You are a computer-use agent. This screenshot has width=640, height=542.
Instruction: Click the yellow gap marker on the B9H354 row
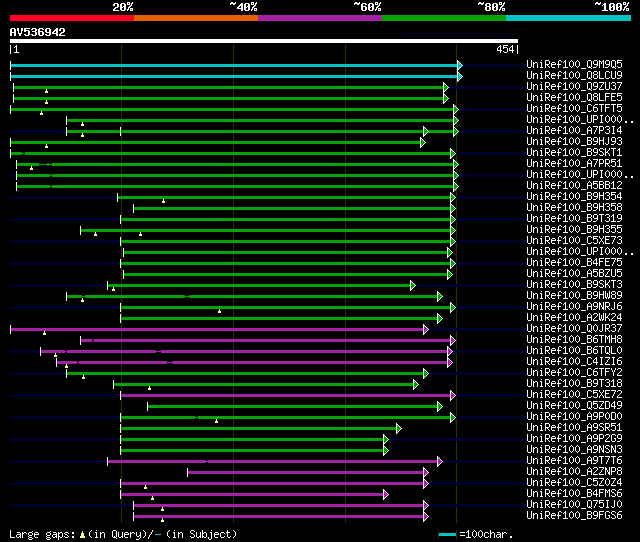[163, 201]
